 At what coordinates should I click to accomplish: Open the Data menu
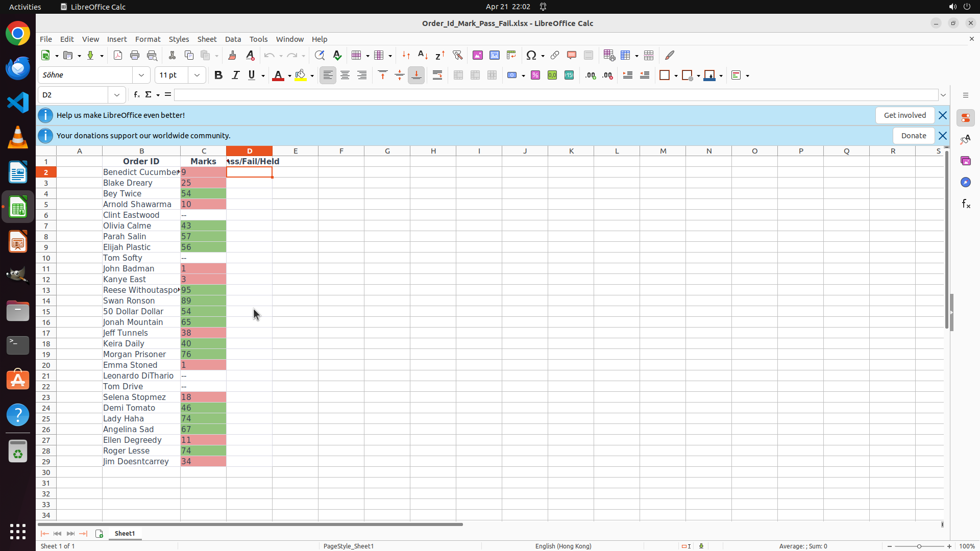click(x=233, y=39)
